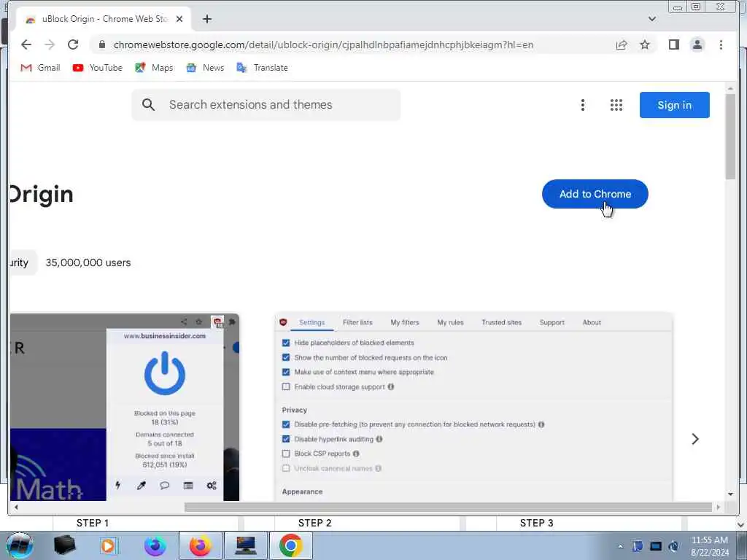
Task: Close the uBlock Origin tab
Action: [x=179, y=19]
